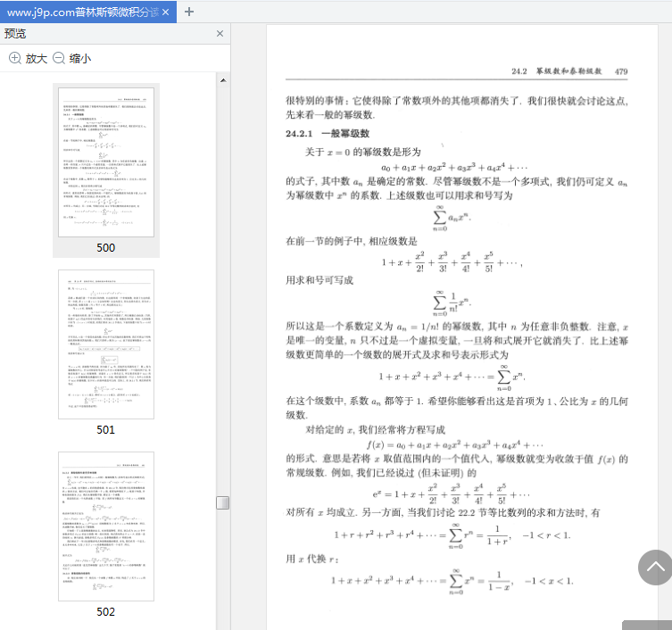This screenshot has height=630, width=672.
Task: Click the page label 501
Action: (105, 430)
